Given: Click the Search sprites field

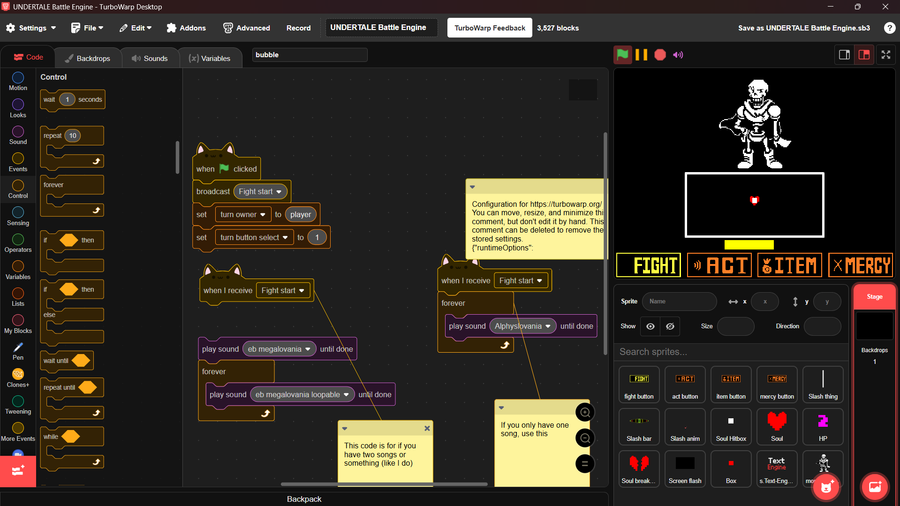Looking at the screenshot, I should pyautogui.click(x=731, y=352).
